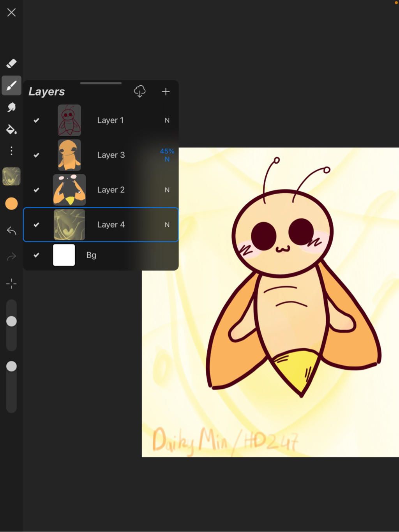399x532 pixels.
Task: Open the three-dot more tools menu
Action: click(x=11, y=151)
